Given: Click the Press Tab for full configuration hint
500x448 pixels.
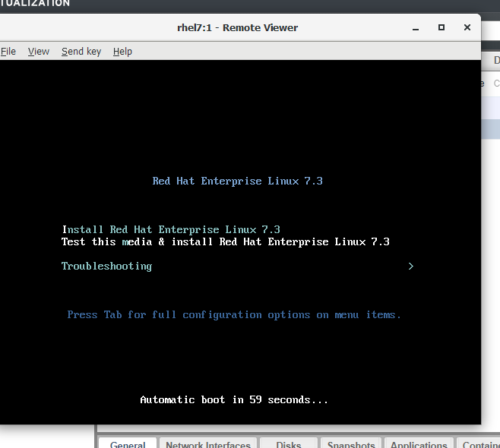Looking at the screenshot, I should coord(234,315).
